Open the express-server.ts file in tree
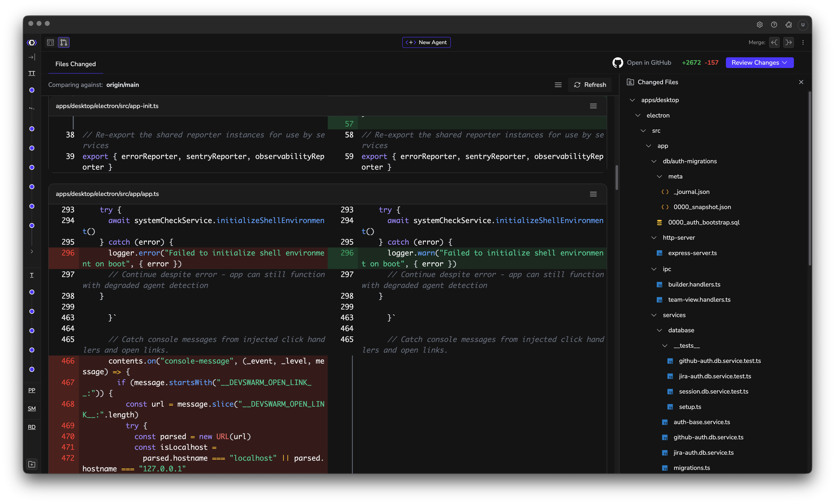Screen dimensions: 835x504 (692, 253)
